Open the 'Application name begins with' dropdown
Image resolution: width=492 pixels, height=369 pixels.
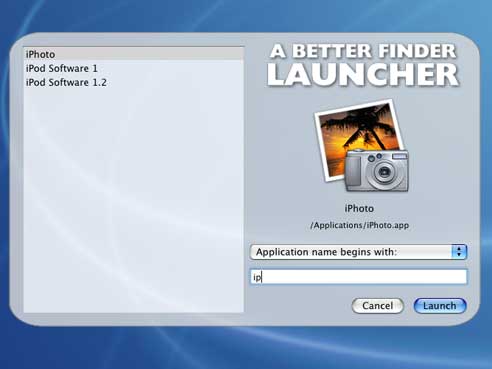tap(358, 252)
